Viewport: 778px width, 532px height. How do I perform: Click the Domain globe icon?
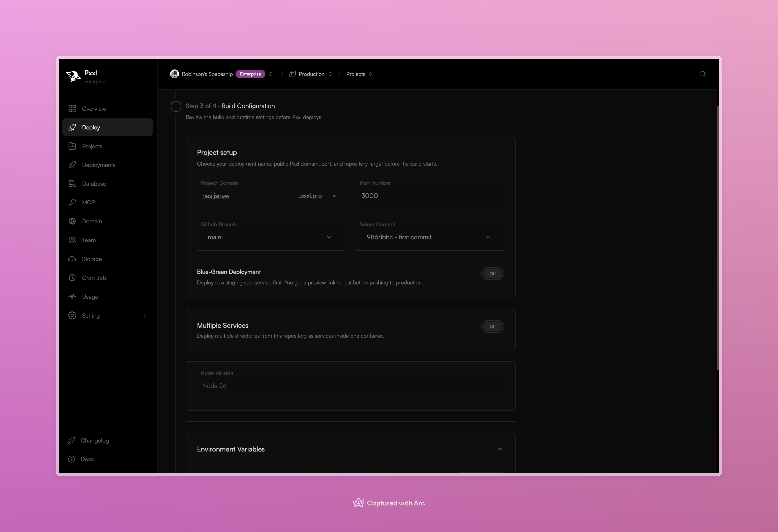click(x=72, y=221)
